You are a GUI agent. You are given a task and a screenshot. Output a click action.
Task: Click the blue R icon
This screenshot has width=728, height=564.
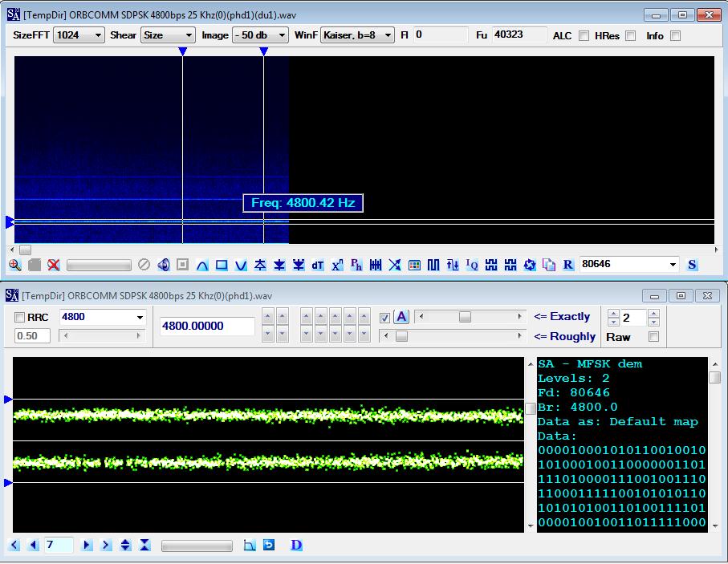[x=568, y=265]
